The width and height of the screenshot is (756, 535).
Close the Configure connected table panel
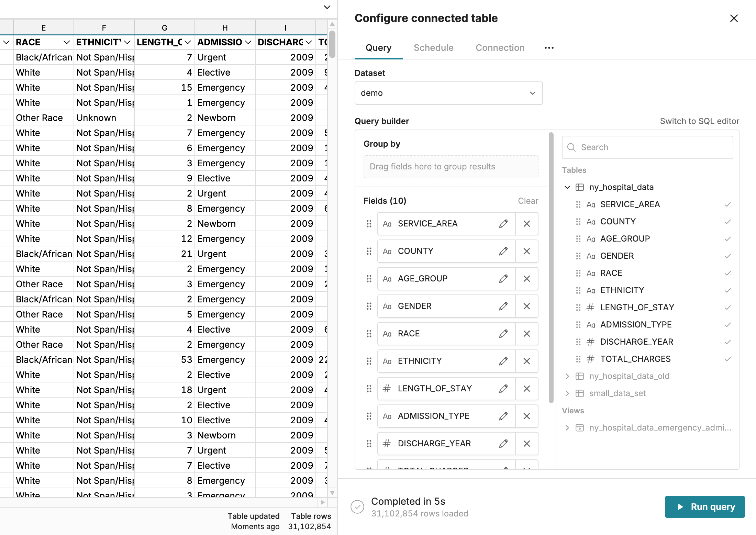734,18
